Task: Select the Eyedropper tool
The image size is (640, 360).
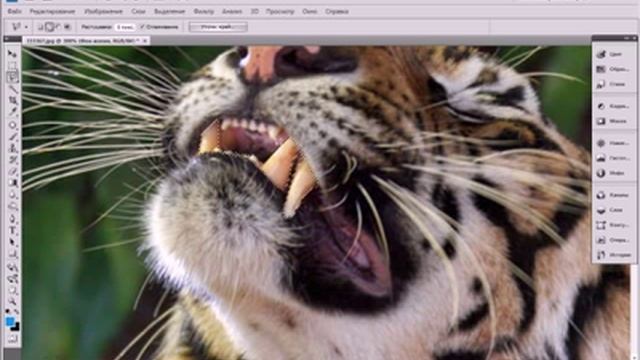Action: tap(13, 111)
